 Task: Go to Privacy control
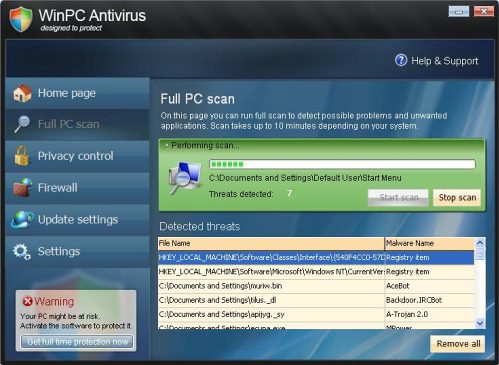coord(77,156)
